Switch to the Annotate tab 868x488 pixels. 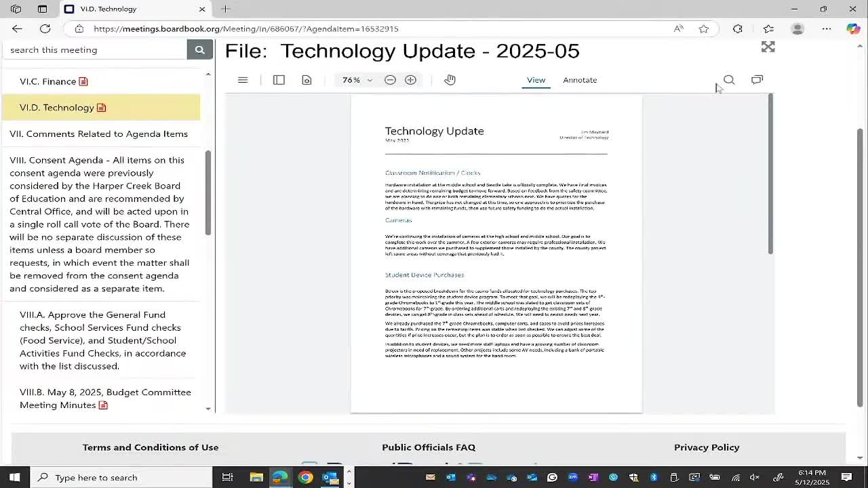pyautogui.click(x=580, y=80)
